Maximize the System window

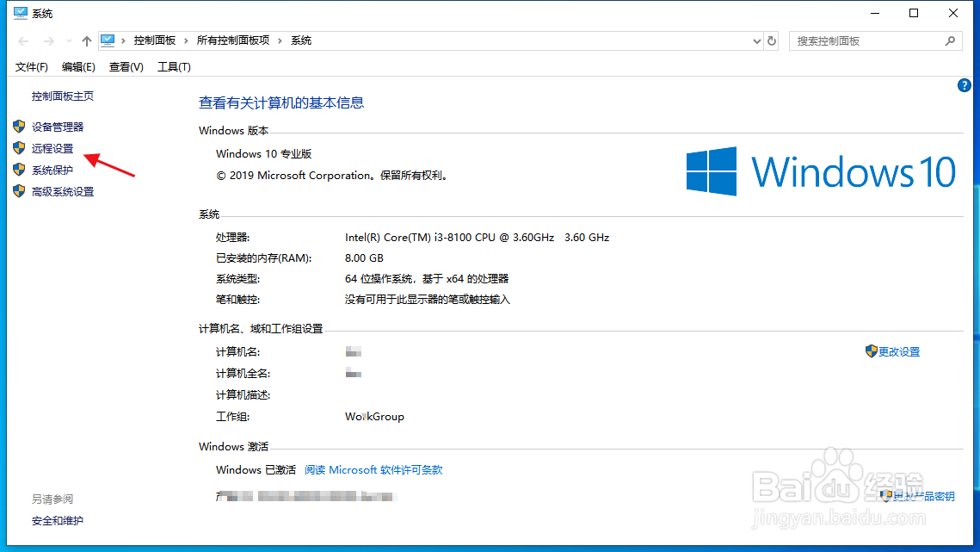[914, 13]
